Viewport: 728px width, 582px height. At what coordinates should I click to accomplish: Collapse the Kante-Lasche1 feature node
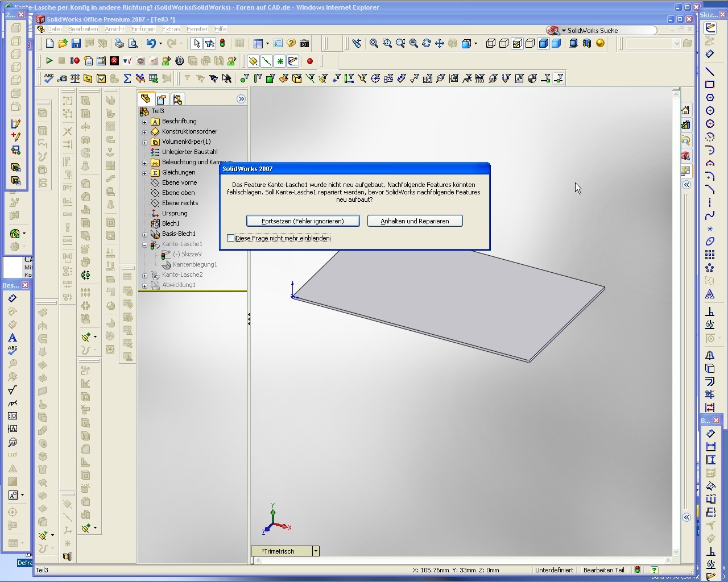144,244
